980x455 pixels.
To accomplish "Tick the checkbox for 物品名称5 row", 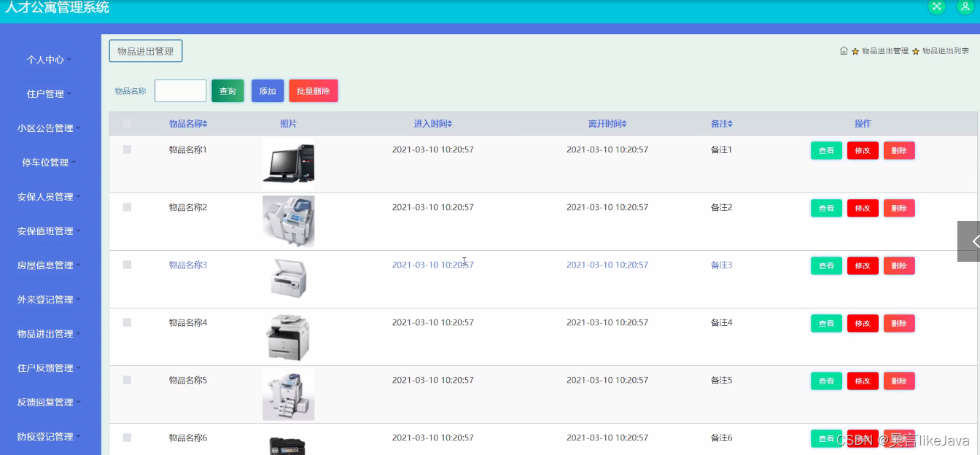I will [127, 380].
